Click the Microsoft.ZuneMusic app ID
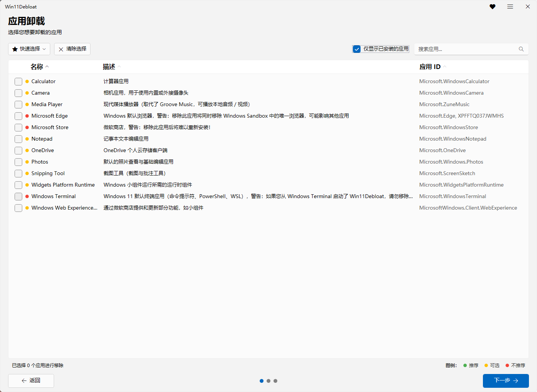This screenshot has width=537, height=392. [444, 104]
